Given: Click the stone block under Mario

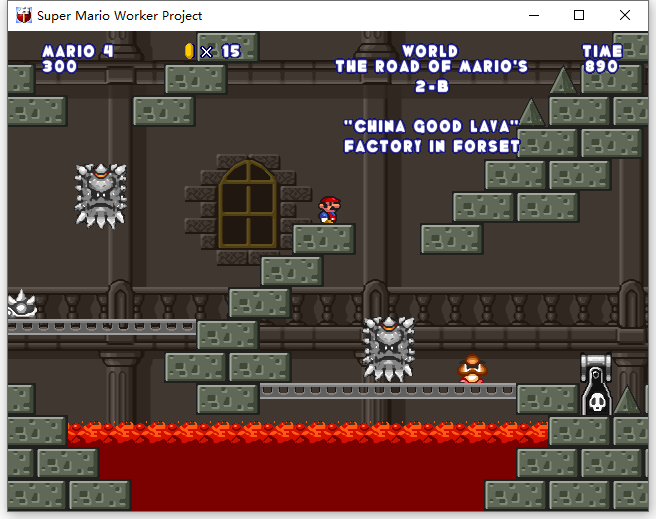Looking at the screenshot, I should tap(324, 239).
